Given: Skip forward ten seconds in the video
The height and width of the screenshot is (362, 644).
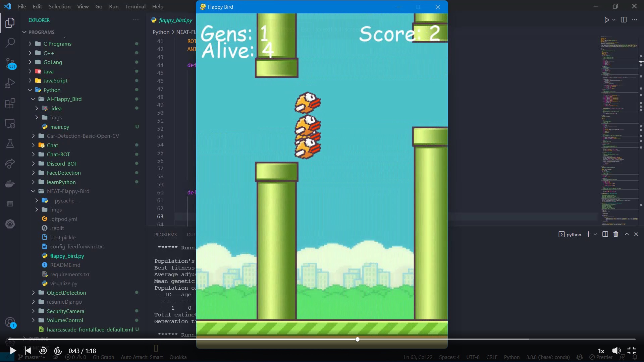Looking at the screenshot, I should [58, 351].
